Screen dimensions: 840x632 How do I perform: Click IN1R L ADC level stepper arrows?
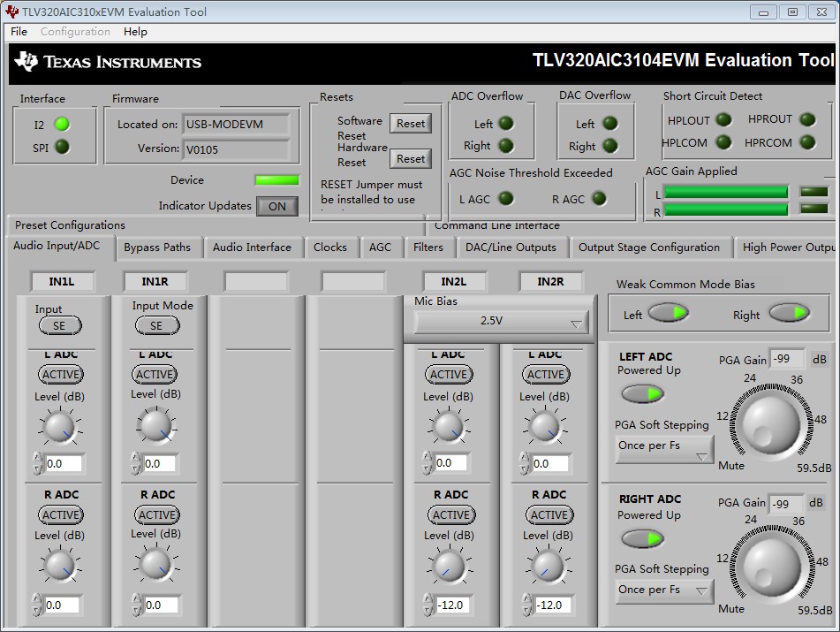click(x=135, y=463)
